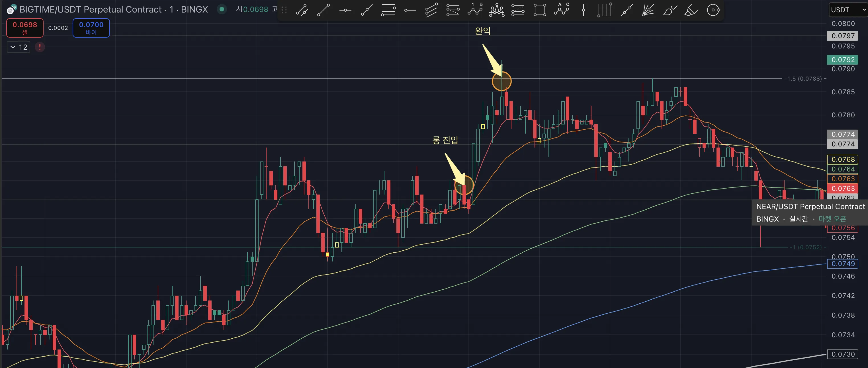This screenshot has width=868, height=368.
Task: Click the 0.0700 Buy button
Action: 91,28
